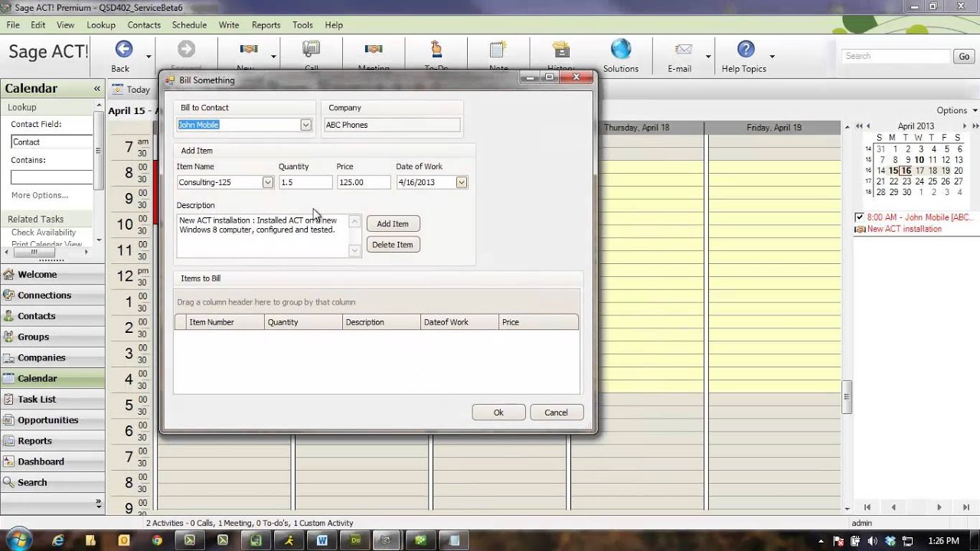Open Google Chrome from taskbar
Image resolution: width=980 pixels, height=551 pixels.
(157, 540)
